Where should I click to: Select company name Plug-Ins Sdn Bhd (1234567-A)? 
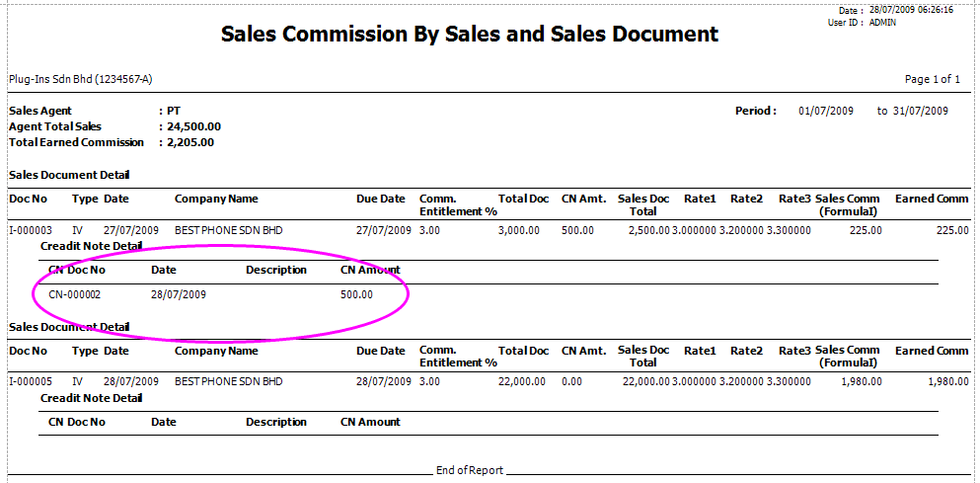click(x=81, y=79)
